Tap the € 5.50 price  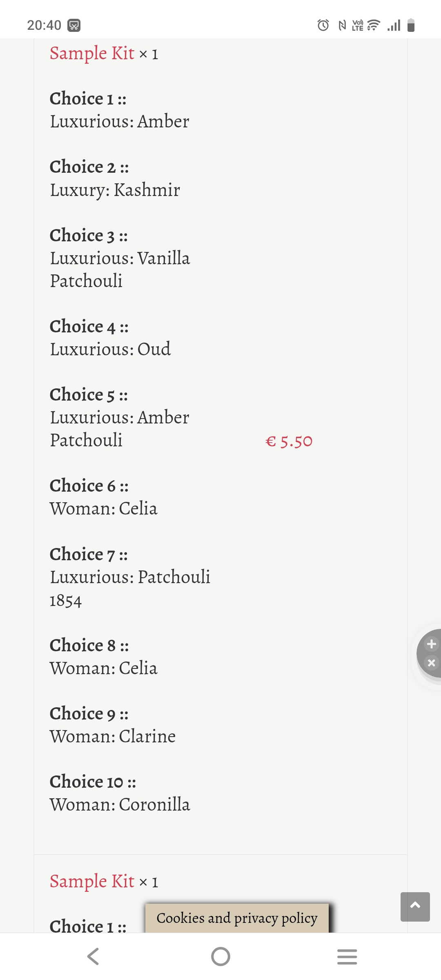pos(289,441)
